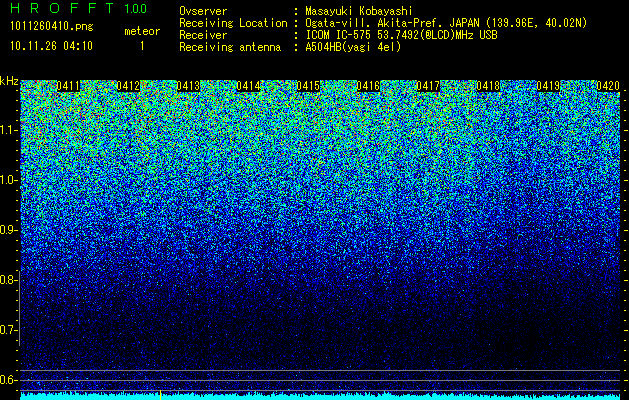Viewport: 629px width, 400px height.
Task: Click the 0412 time marker
Action: 128,86
